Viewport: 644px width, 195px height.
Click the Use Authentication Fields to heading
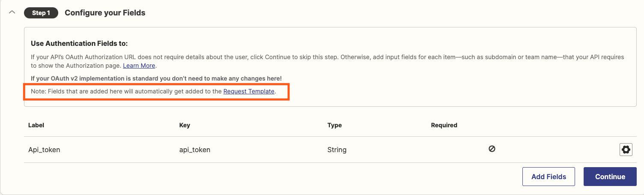[79, 44]
